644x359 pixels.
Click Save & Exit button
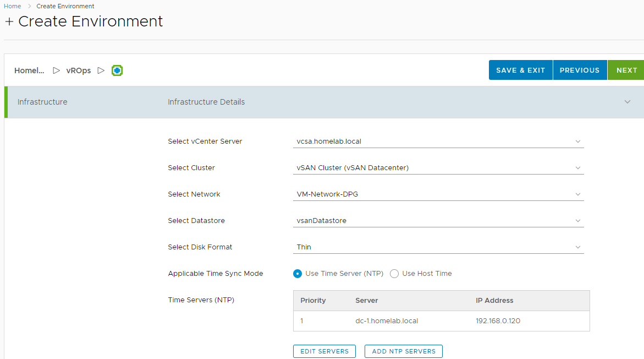pyautogui.click(x=520, y=70)
